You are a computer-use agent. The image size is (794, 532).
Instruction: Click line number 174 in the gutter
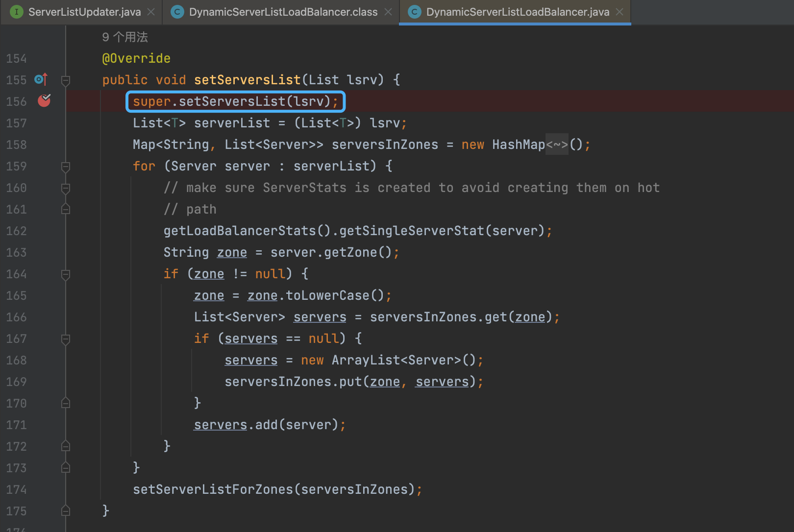click(16, 489)
